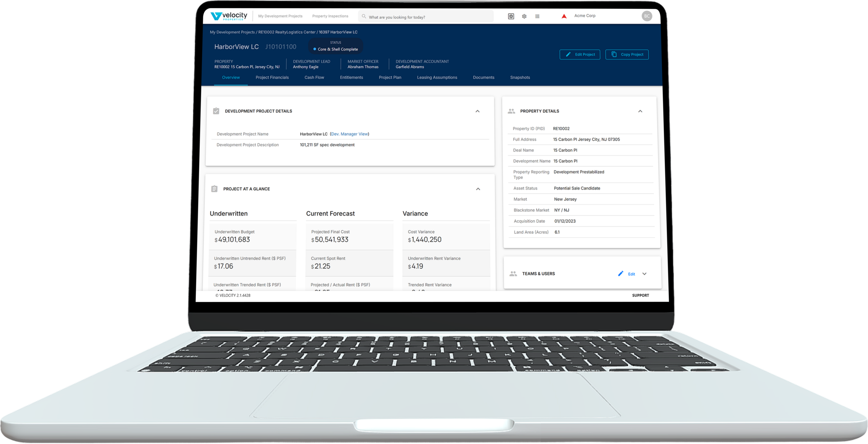
Task: Collapse the Property Details panel
Action: pyautogui.click(x=640, y=111)
